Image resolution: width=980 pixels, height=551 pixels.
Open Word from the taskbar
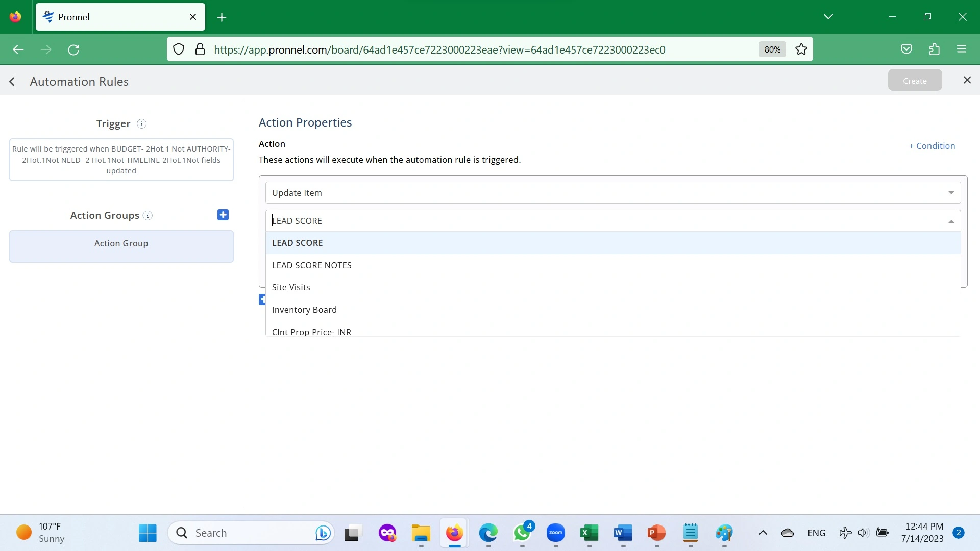623,533
